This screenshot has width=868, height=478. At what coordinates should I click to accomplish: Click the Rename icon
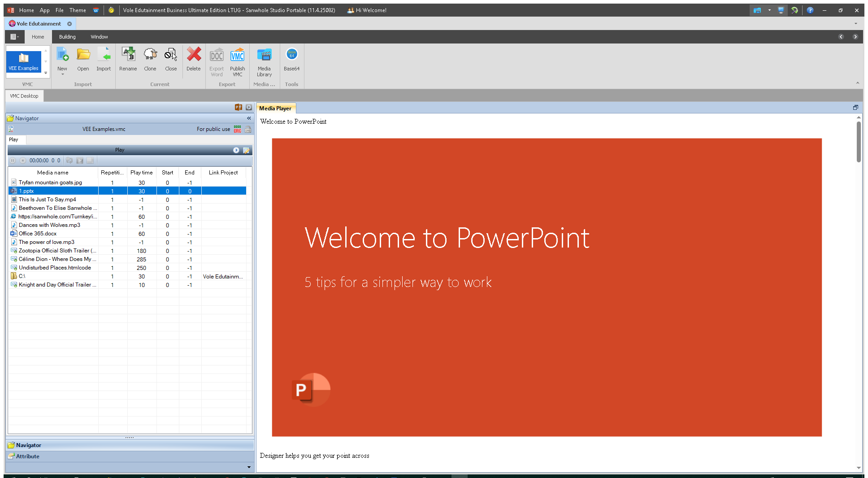(x=128, y=55)
